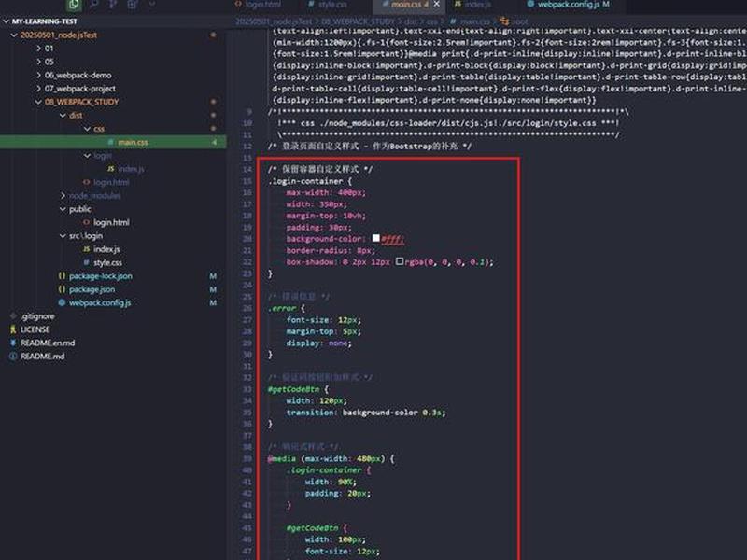Collapse the MY-LEARNING-TEST workspace section
747x560 pixels.
[7, 21]
